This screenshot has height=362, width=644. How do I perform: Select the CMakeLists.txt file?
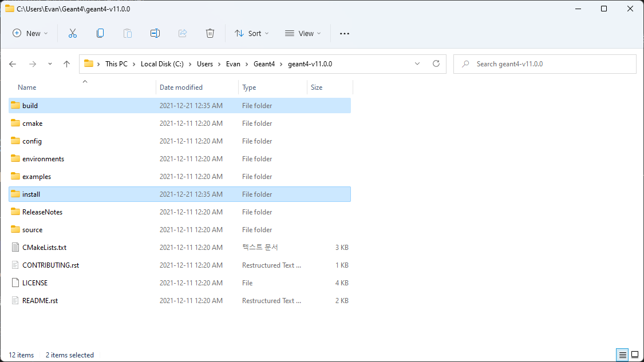coord(44,248)
